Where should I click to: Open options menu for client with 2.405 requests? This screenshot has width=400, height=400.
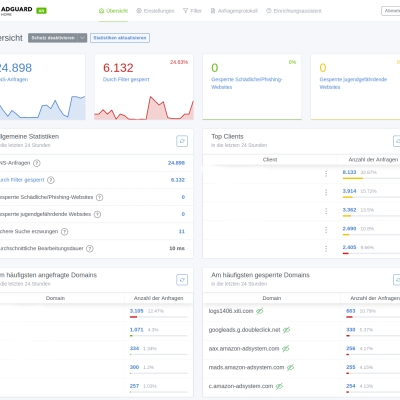326,249
